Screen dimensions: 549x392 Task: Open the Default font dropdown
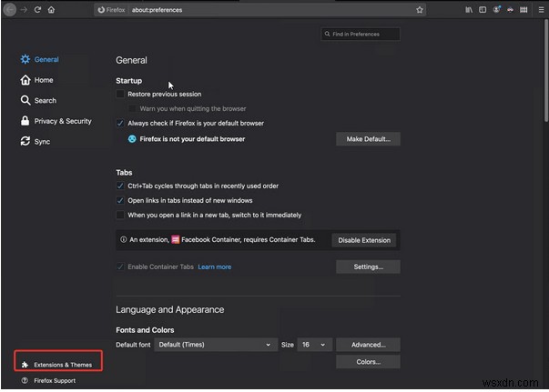click(x=216, y=345)
